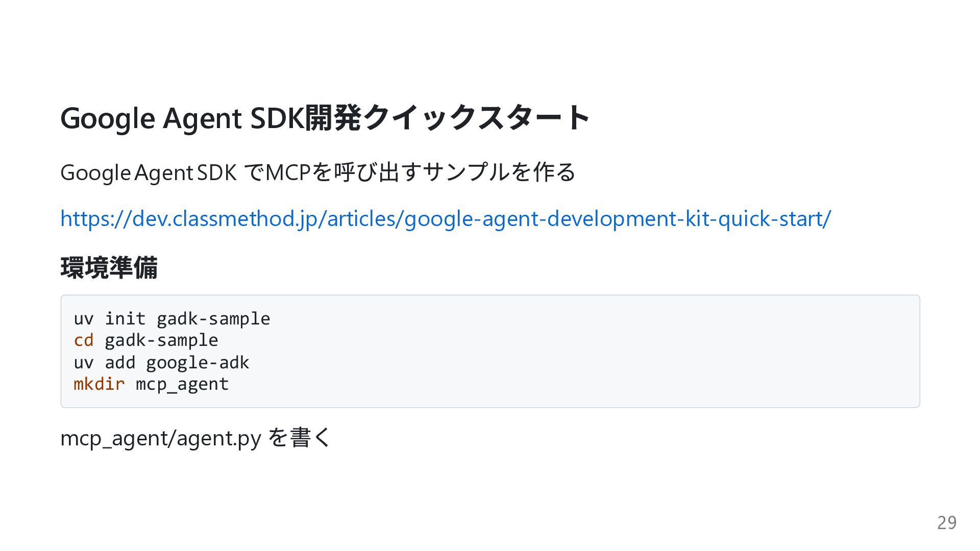980x551 pixels.
Task: Click the subtitle line about MCPを呼び出すサンプル
Action: pos(317,172)
